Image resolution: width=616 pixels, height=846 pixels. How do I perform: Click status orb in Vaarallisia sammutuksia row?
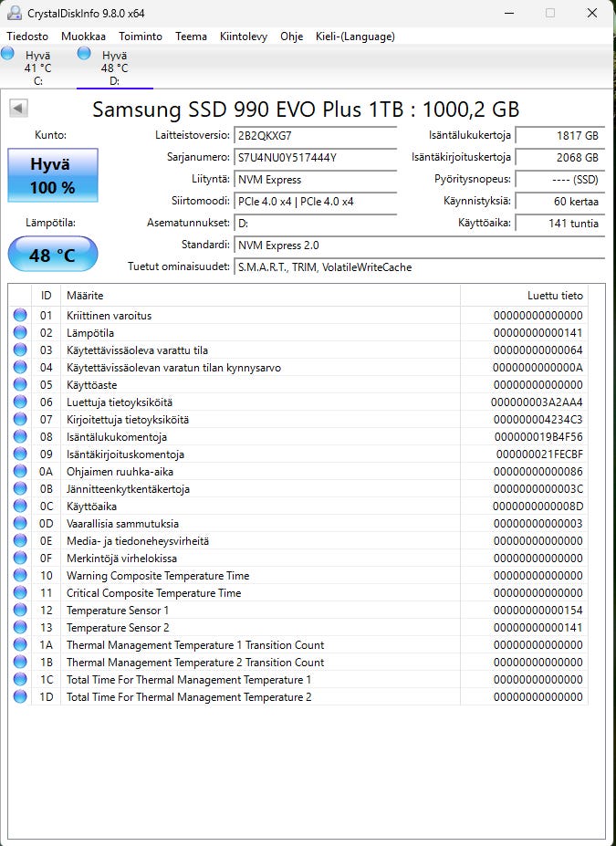coord(20,523)
